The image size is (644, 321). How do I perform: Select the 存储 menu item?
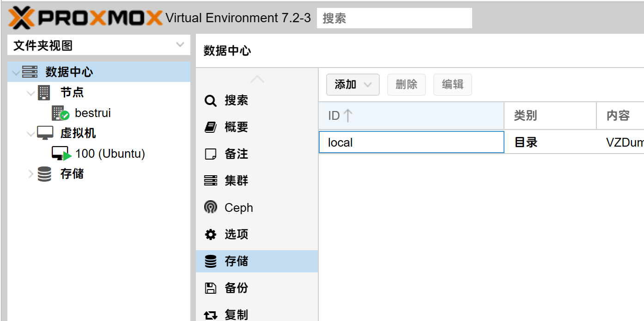(257, 261)
